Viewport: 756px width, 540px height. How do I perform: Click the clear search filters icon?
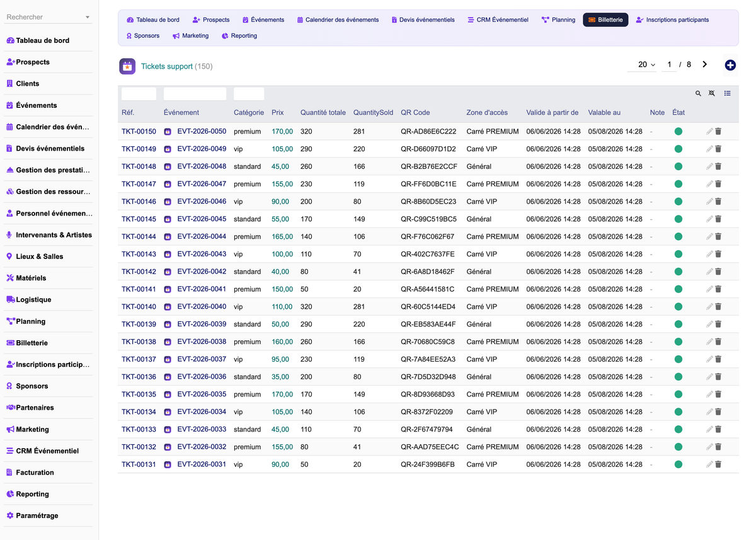(x=712, y=93)
